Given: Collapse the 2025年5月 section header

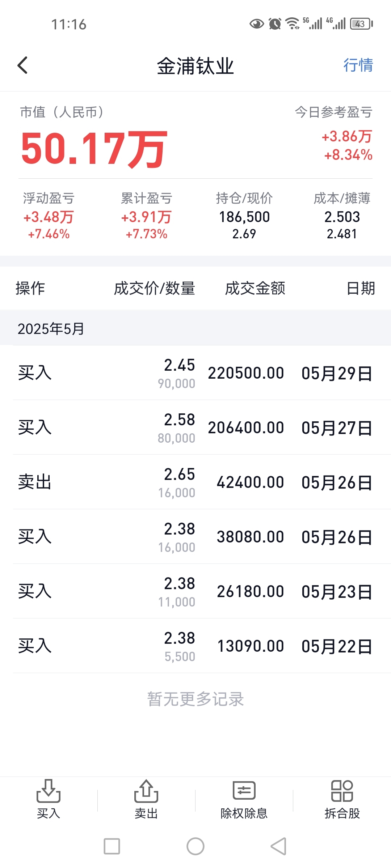Looking at the screenshot, I should [195, 328].
